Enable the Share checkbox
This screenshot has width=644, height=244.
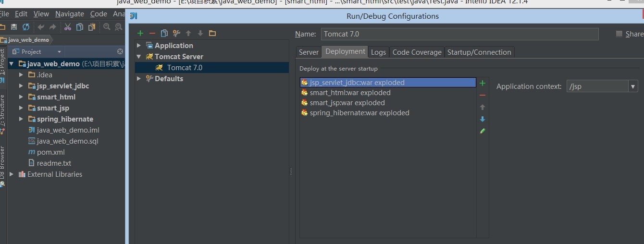click(x=619, y=34)
